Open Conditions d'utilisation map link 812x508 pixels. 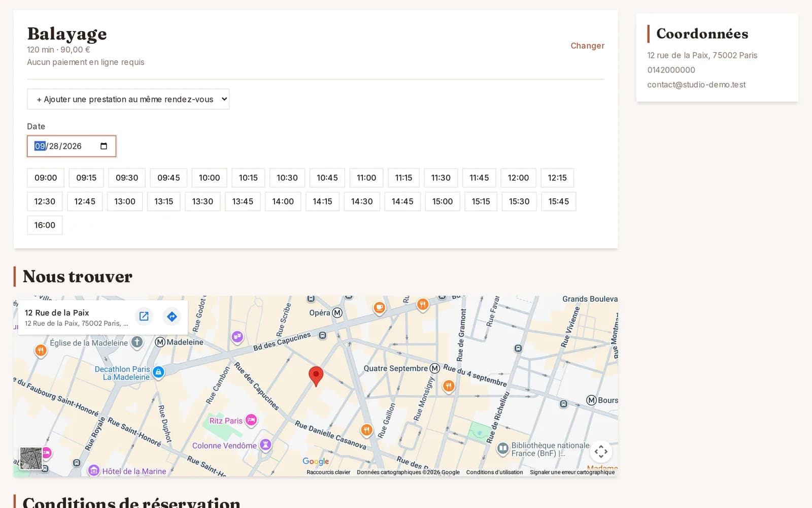coord(494,472)
